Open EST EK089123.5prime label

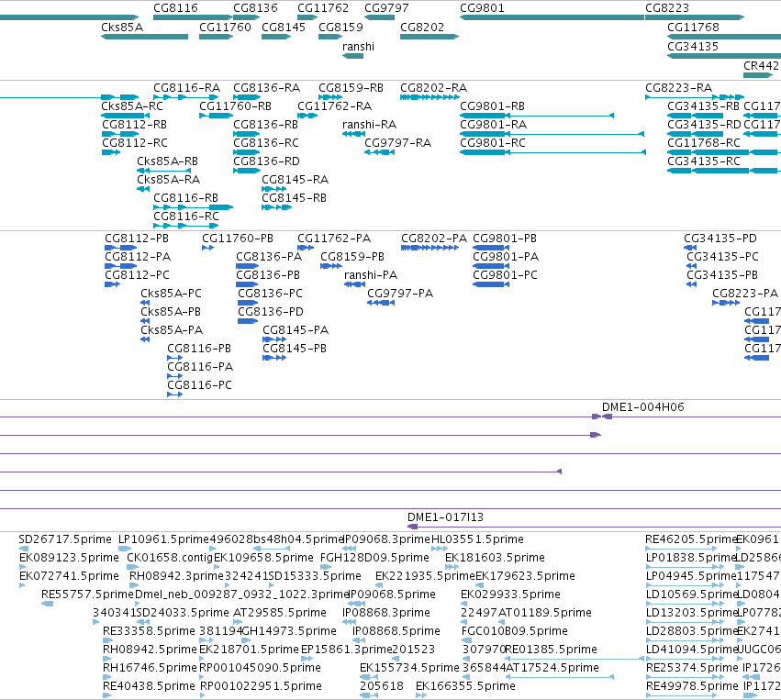[69, 558]
